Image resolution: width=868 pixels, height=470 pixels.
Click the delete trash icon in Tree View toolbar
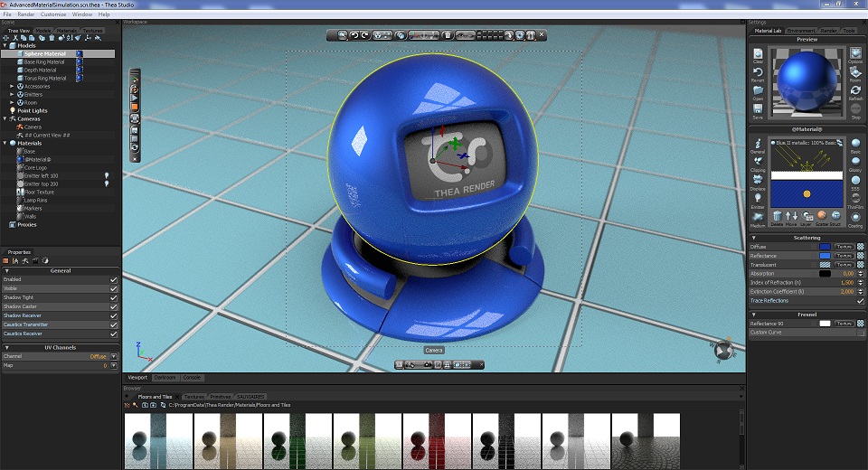(x=52, y=38)
